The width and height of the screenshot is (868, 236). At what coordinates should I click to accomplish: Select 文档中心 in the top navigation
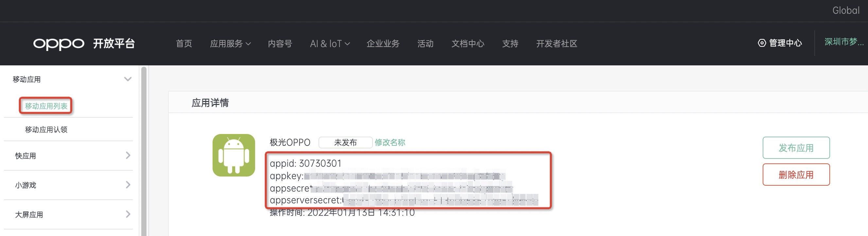click(468, 44)
